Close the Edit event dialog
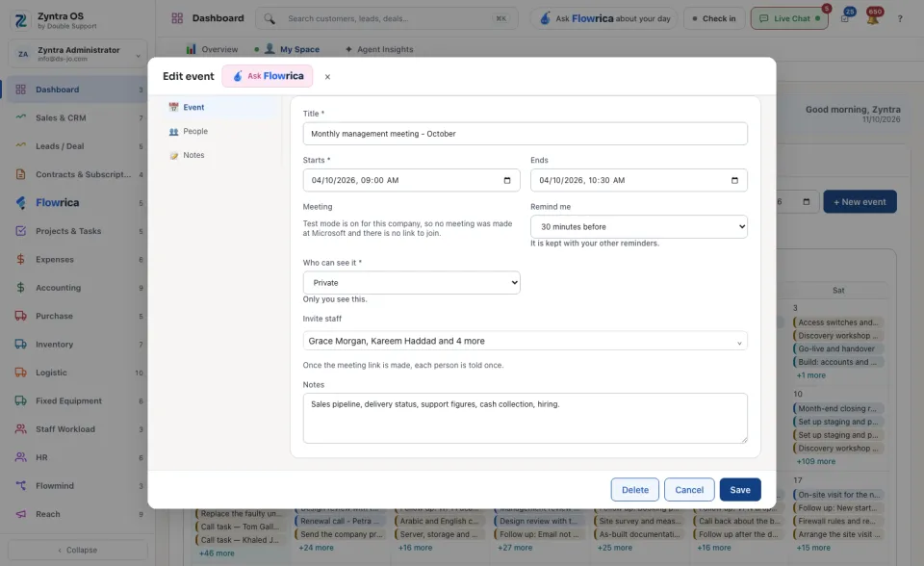The width and height of the screenshot is (924, 566). pos(327,77)
